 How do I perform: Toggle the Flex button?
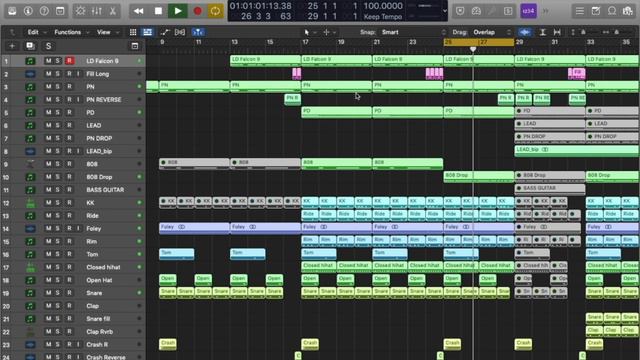point(180,32)
